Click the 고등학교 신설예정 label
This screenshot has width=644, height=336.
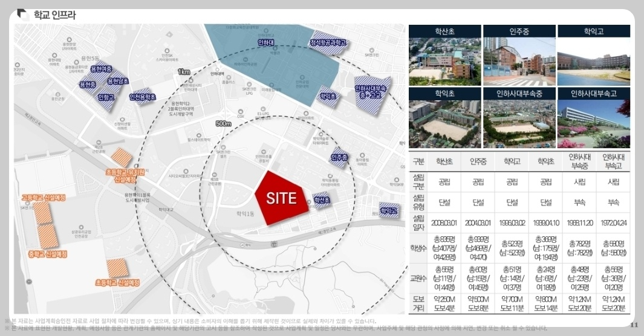pos(44,198)
